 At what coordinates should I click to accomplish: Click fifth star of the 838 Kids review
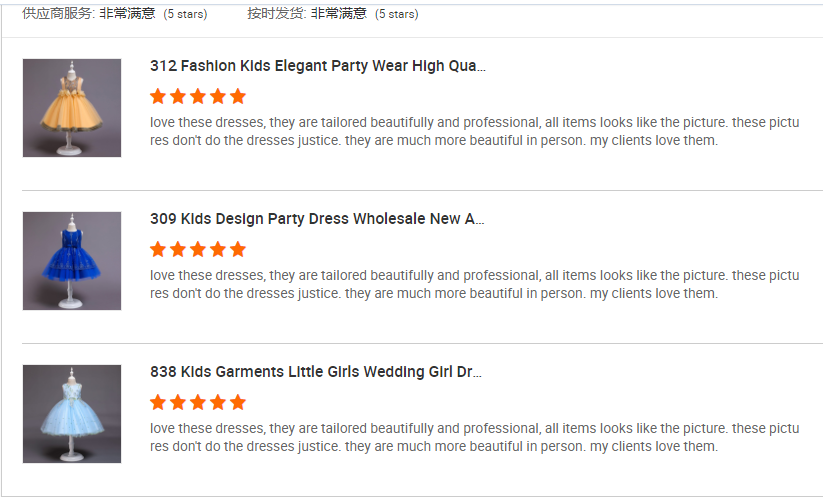tap(238, 403)
